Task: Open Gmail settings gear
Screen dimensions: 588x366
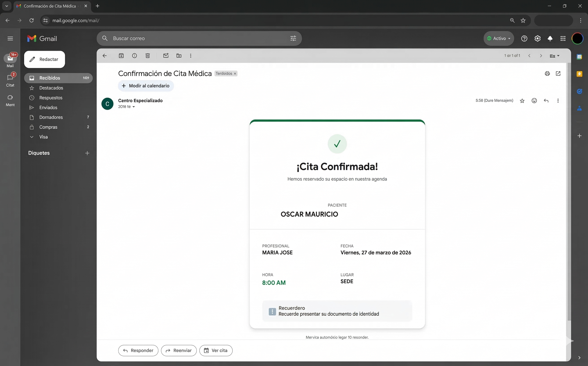Action: pos(537,39)
